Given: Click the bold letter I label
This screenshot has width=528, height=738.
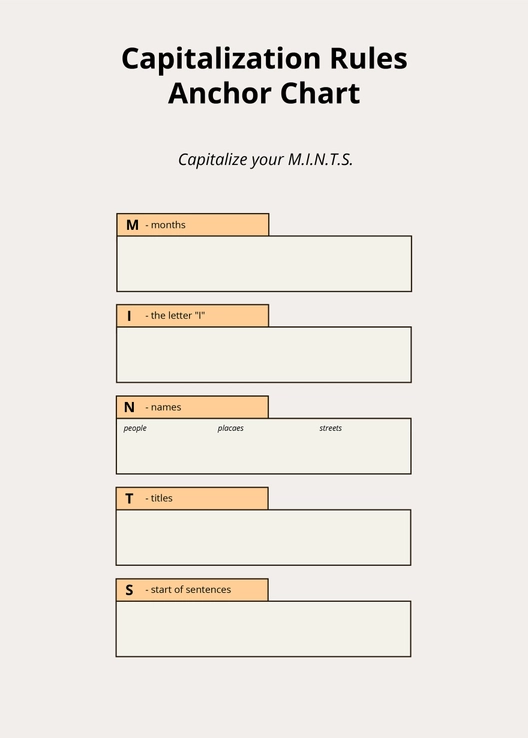Looking at the screenshot, I should [129, 316].
